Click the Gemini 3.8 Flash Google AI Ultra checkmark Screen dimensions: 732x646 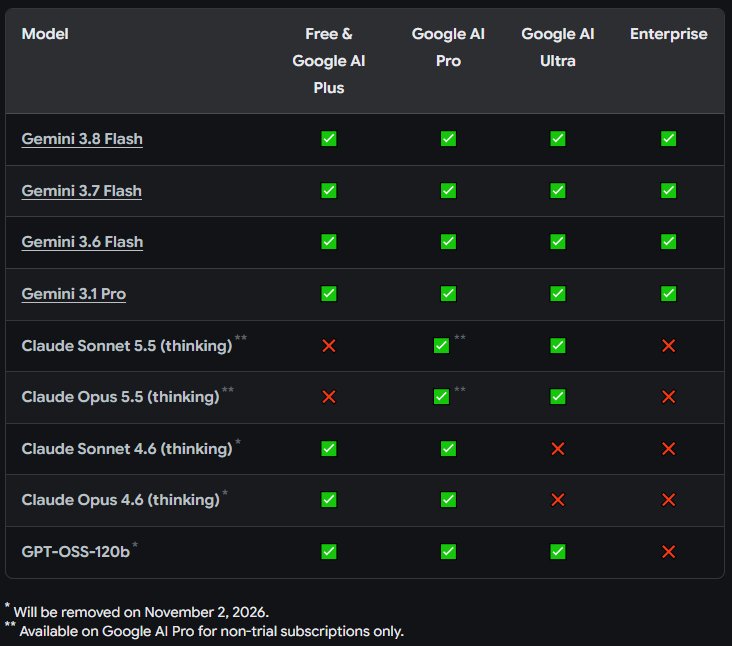[x=558, y=139]
